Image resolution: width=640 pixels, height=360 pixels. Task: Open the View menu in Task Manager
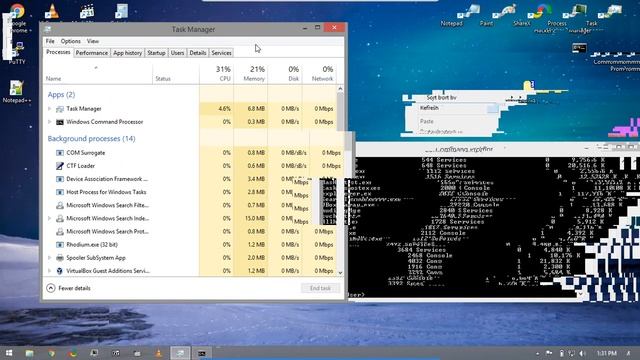[93, 41]
